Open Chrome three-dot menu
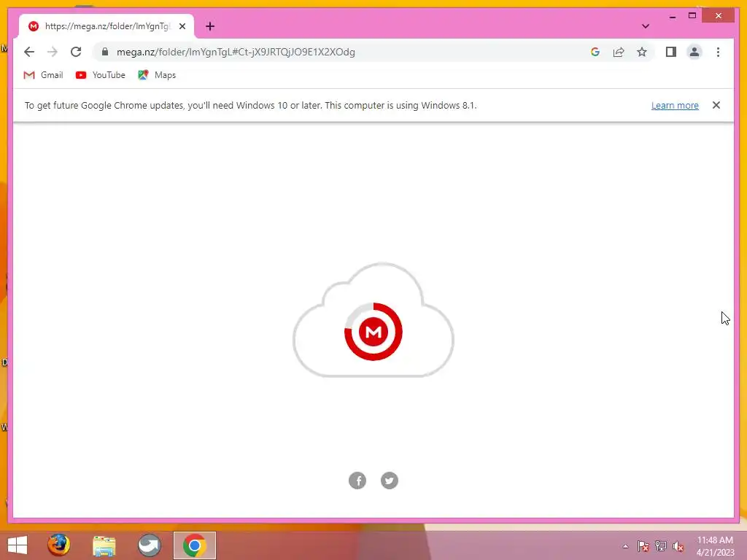The width and height of the screenshot is (747, 560). (718, 52)
